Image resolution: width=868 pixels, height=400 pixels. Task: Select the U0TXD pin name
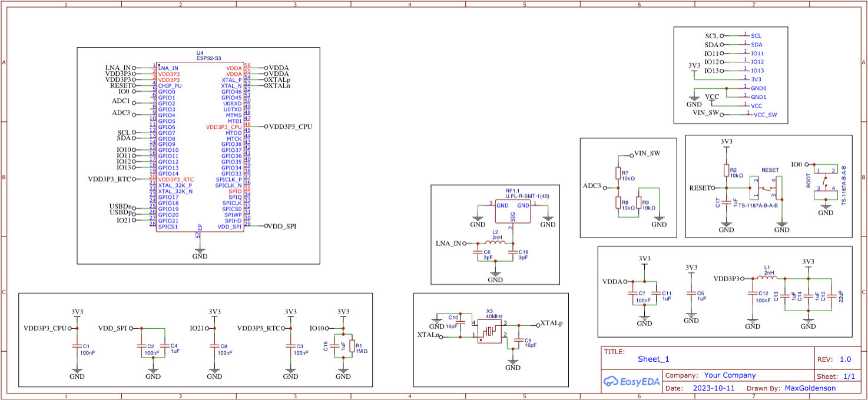[x=232, y=109]
